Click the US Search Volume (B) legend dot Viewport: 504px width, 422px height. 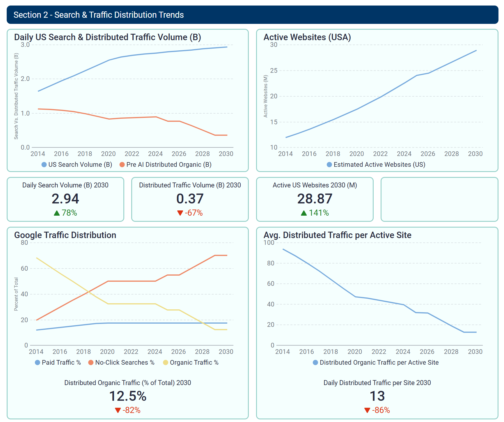pyautogui.click(x=44, y=165)
